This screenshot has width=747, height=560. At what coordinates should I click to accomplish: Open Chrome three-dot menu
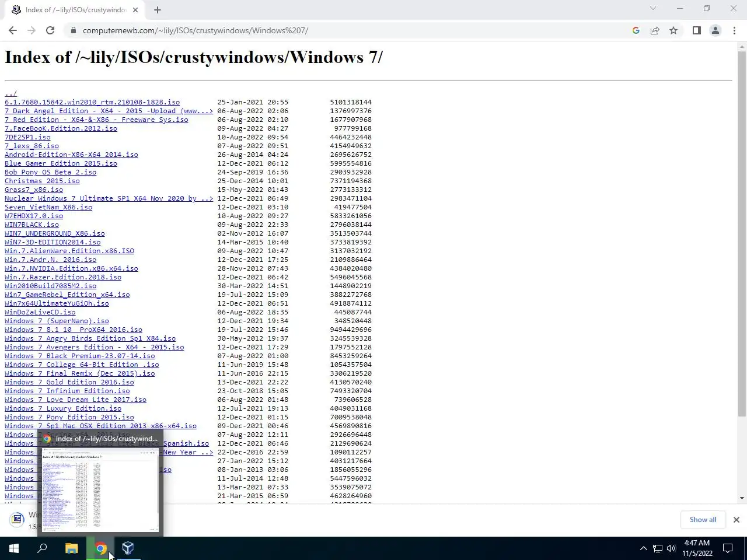tap(734, 30)
